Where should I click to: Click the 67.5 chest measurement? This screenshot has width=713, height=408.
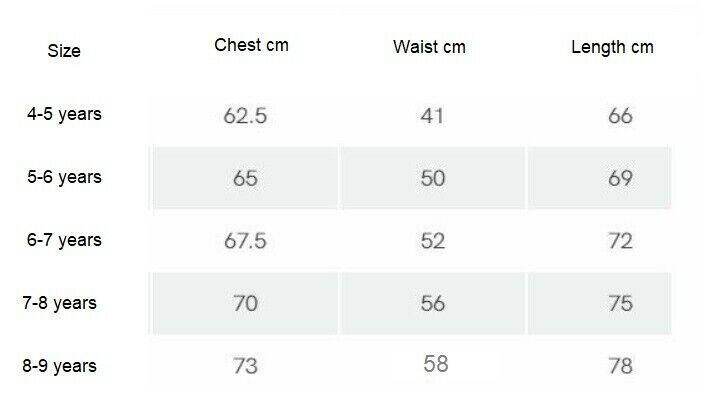point(245,241)
